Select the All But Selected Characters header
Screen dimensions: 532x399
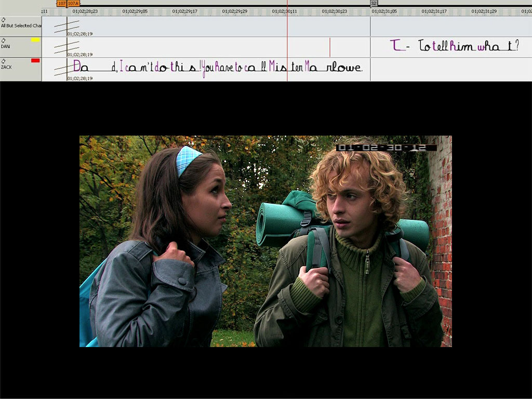coord(21,25)
